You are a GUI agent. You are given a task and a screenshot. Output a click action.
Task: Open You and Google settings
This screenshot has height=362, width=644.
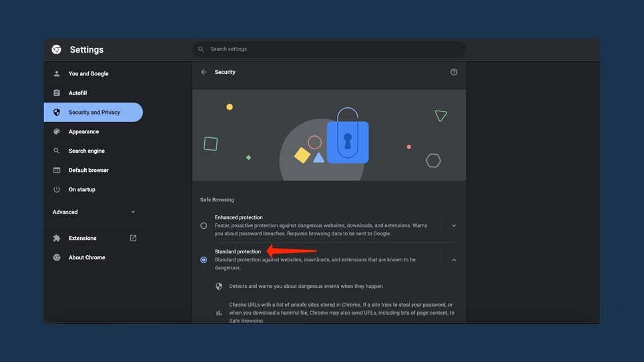[88, 73]
